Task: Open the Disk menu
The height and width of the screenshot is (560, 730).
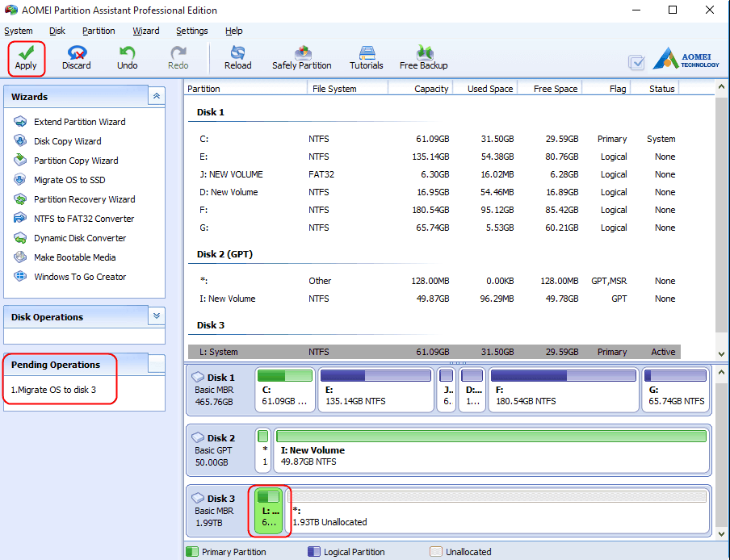Action: click(x=57, y=31)
